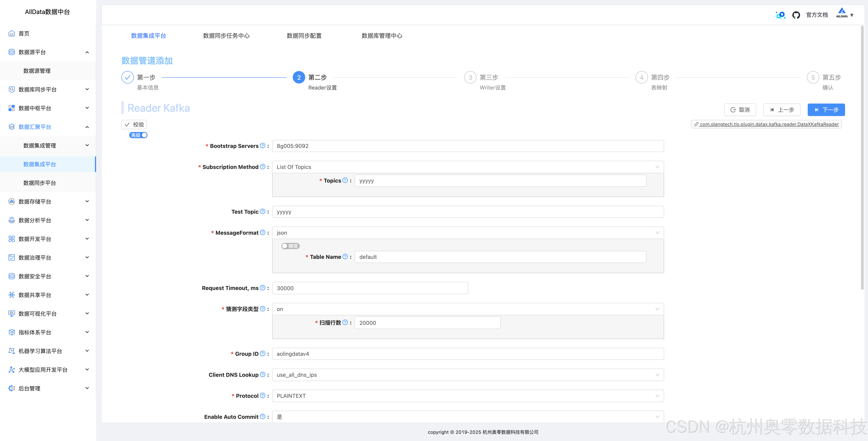Toggle the 高级 advanced switch

(x=138, y=135)
